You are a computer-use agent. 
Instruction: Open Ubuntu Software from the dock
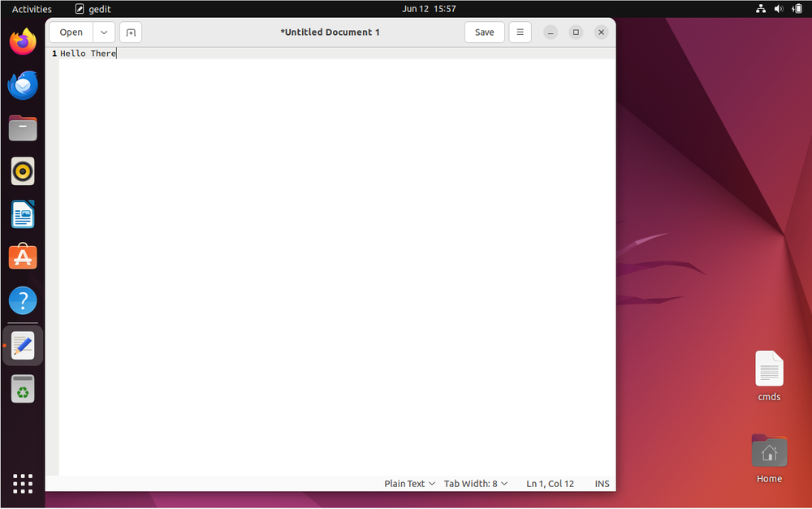pos(22,257)
